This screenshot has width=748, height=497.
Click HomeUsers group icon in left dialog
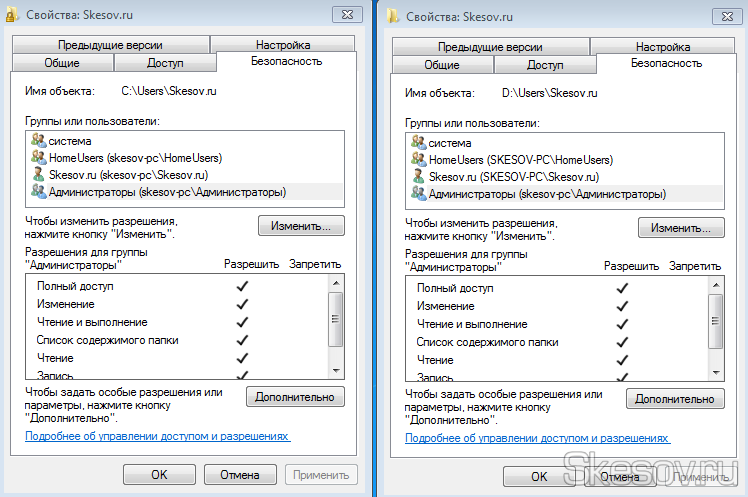pyautogui.click(x=39, y=158)
